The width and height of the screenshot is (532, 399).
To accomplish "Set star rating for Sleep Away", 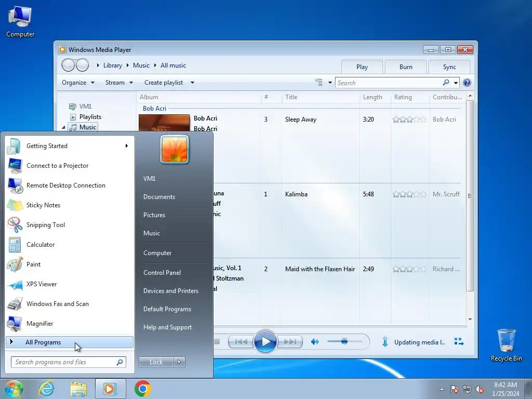I will pyautogui.click(x=409, y=119).
